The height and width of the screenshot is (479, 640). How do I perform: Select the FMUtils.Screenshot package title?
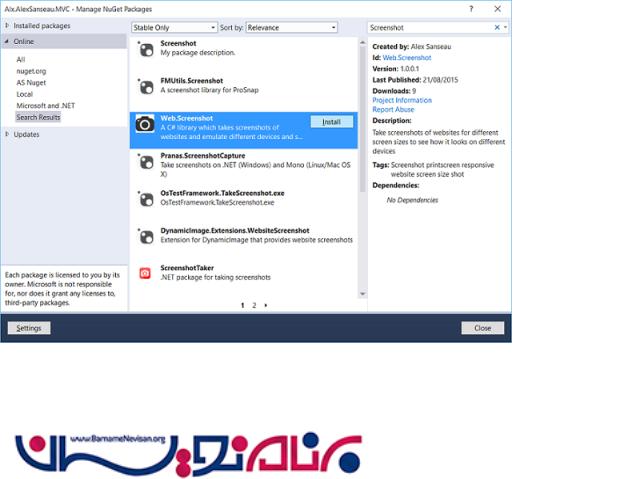point(192,81)
